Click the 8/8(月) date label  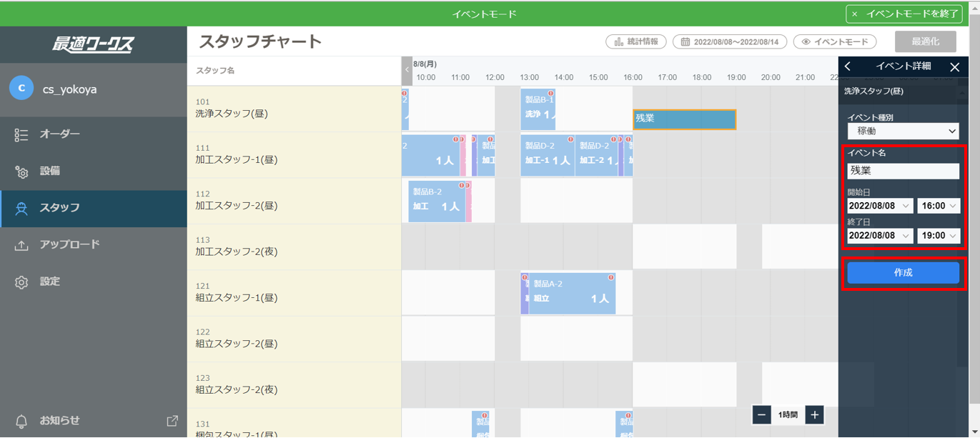click(x=425, y=64)
